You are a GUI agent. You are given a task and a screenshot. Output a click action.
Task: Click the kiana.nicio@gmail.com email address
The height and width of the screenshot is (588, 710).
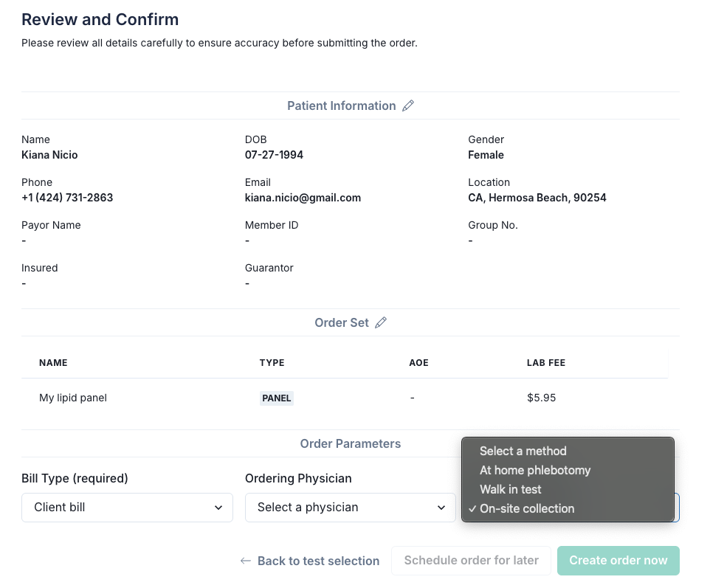[303, 198]
